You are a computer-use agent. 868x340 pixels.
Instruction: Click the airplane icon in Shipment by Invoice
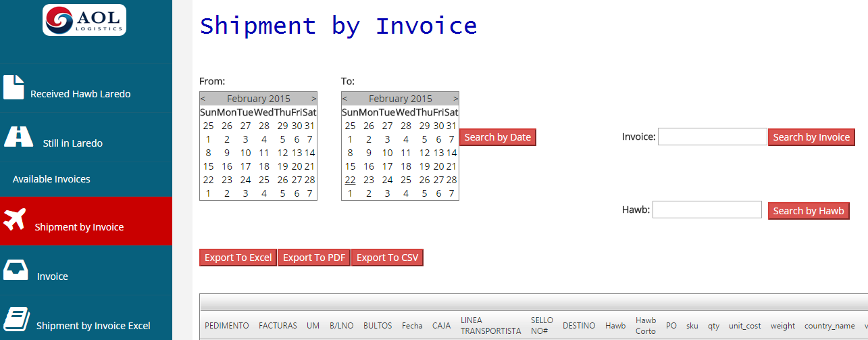coord(14,219)
